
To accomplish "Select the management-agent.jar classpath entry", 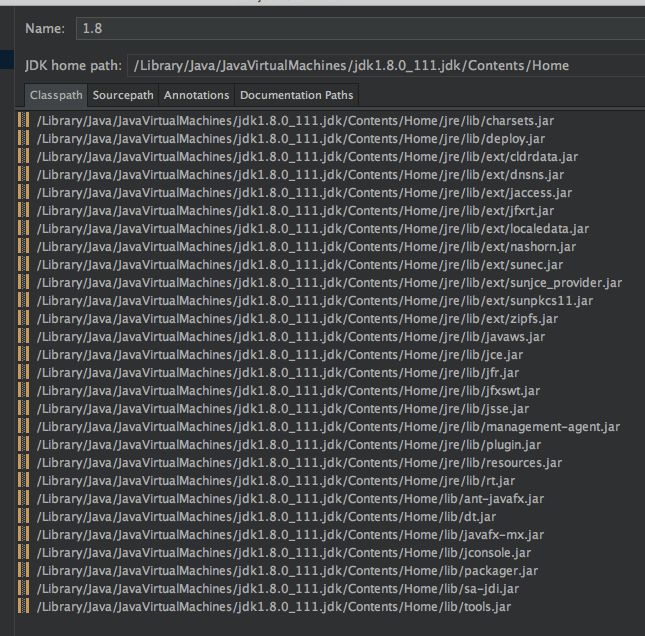I will pyautogui.click(x=328, y=427).
